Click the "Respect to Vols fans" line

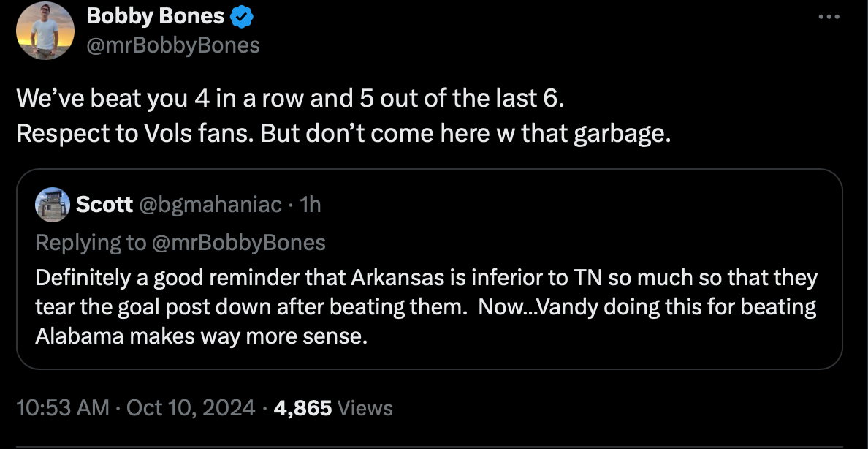click(x=343, y=135)
